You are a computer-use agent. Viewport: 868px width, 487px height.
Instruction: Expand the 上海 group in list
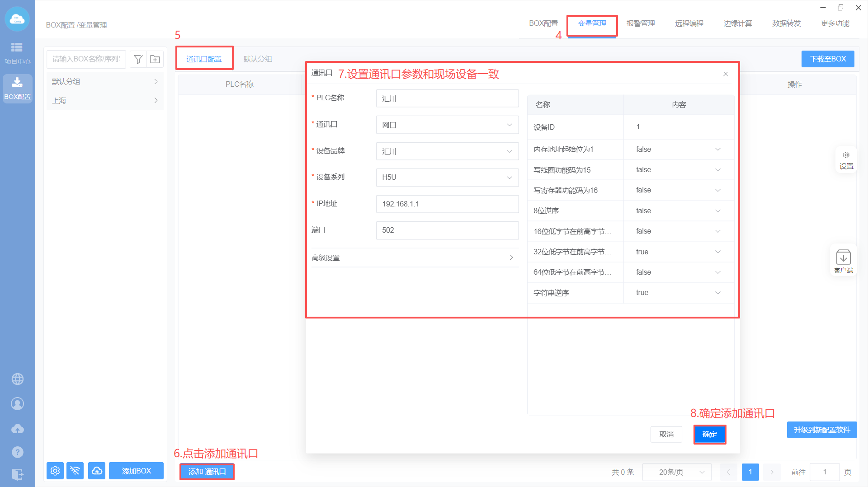[105, 100]
